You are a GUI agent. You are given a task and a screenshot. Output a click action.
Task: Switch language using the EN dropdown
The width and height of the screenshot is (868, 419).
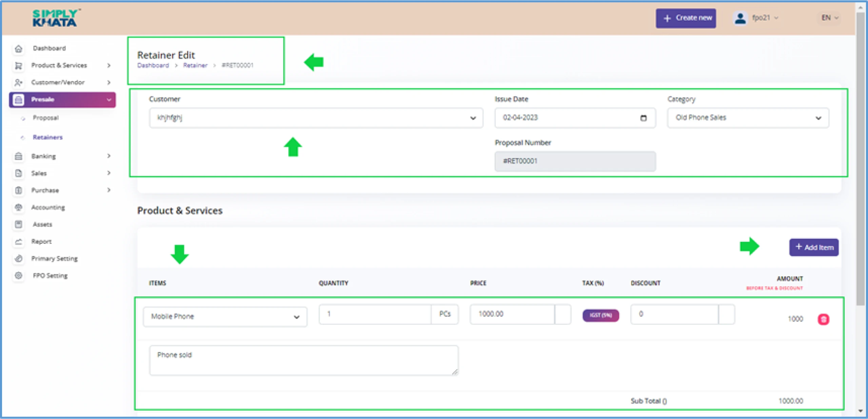coord(829,18)
